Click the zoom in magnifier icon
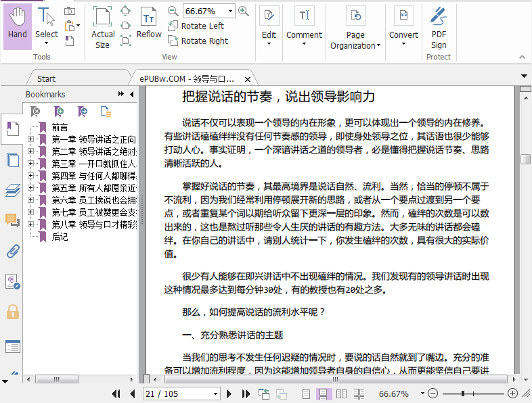Viewport: 532px width, 403px height. coord(244,11)
